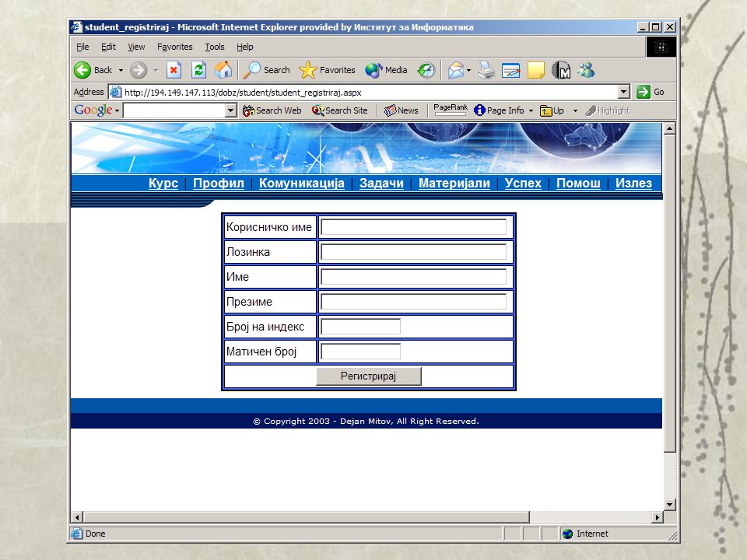Image resolution: width=747 pixels, height=560 pixels.
Task: Open Favorites star toolbar button
Action: 327,70
